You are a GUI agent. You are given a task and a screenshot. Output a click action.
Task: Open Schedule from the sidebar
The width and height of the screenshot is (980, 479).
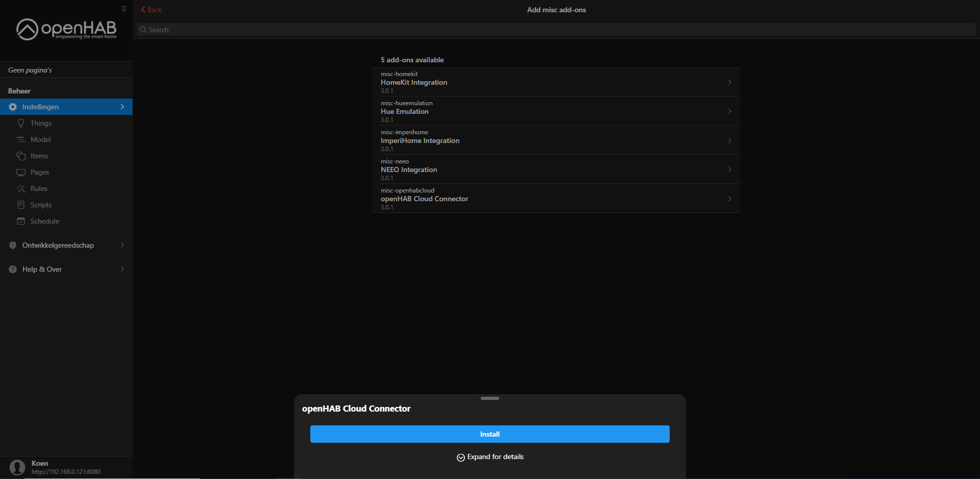pos(66,221)
